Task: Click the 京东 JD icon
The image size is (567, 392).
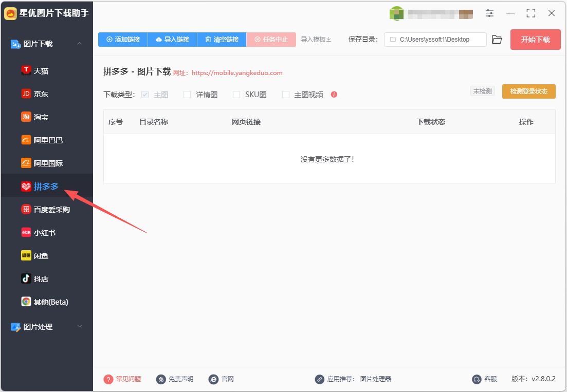Action: tap(26, 94)
